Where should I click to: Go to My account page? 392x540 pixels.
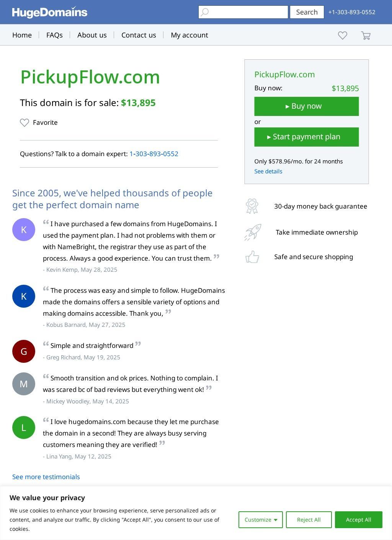[x=189, y=35]
